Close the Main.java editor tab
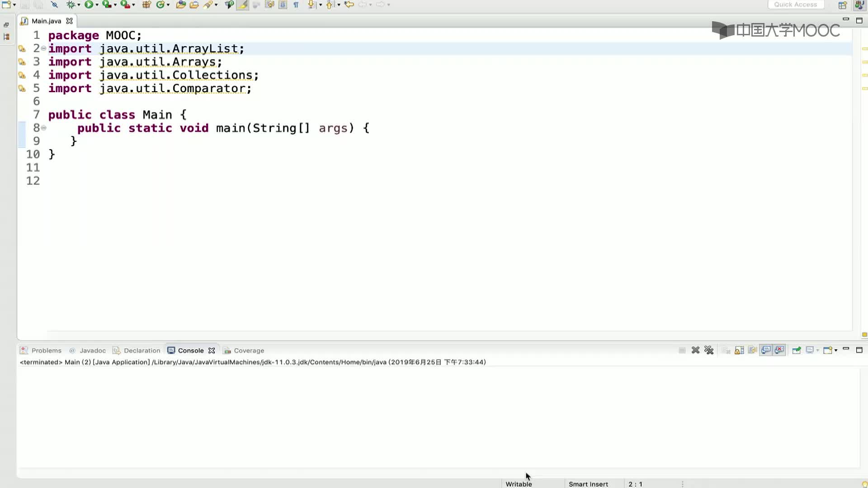This screenshot has height=488, width=868. (x=69, y=21)
